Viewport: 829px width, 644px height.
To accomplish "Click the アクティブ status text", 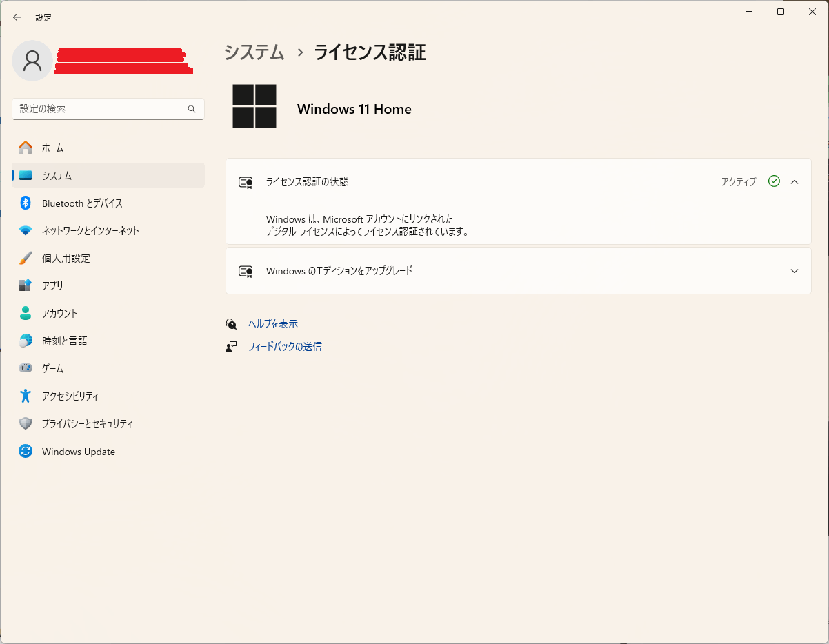I will pos(739,182).
